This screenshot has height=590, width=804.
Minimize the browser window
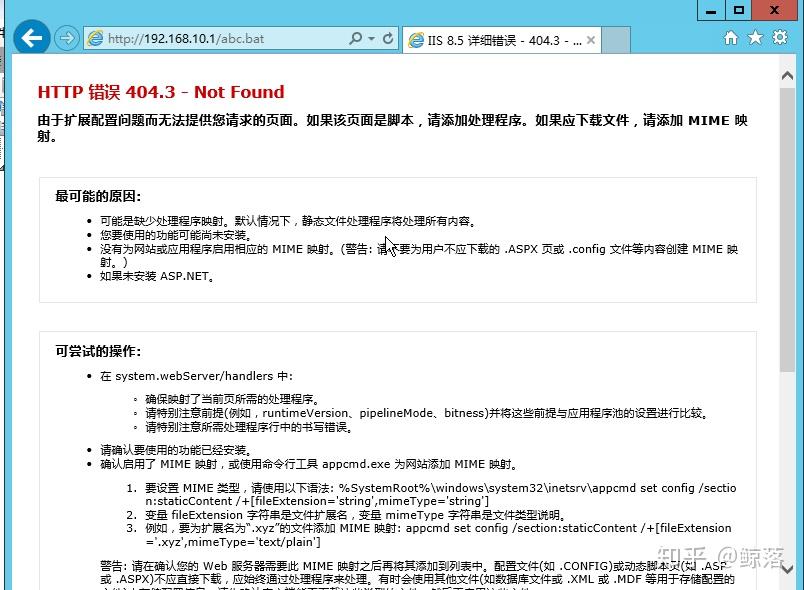(711, 10)
